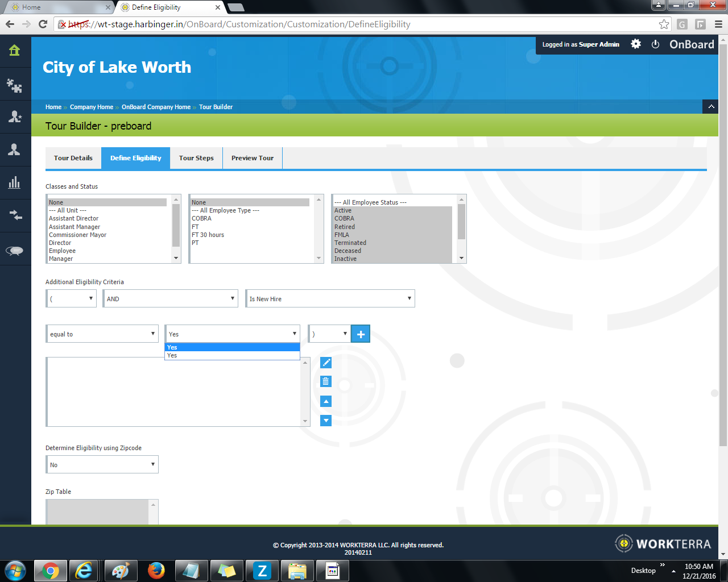Click the trash delete criteria icon
Screen dimensions: 728x582
click(x=326, y=381)
